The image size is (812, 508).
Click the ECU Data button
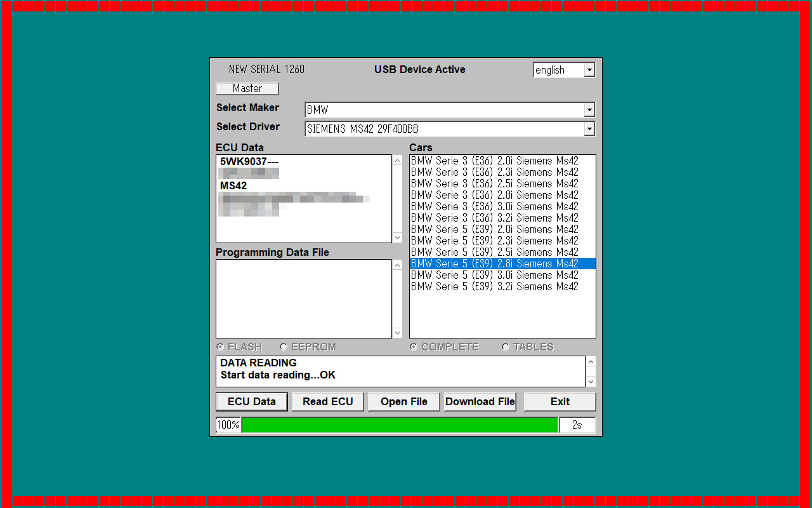coord(252,401)
